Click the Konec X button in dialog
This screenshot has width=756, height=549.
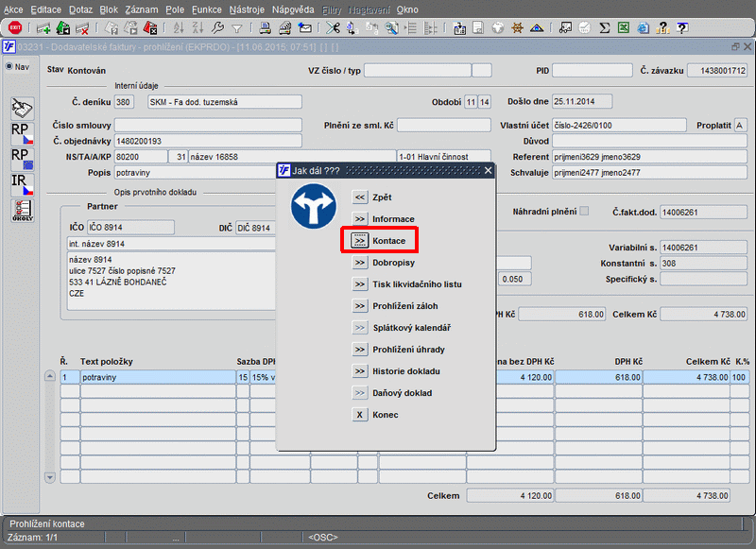pos(360,415)
